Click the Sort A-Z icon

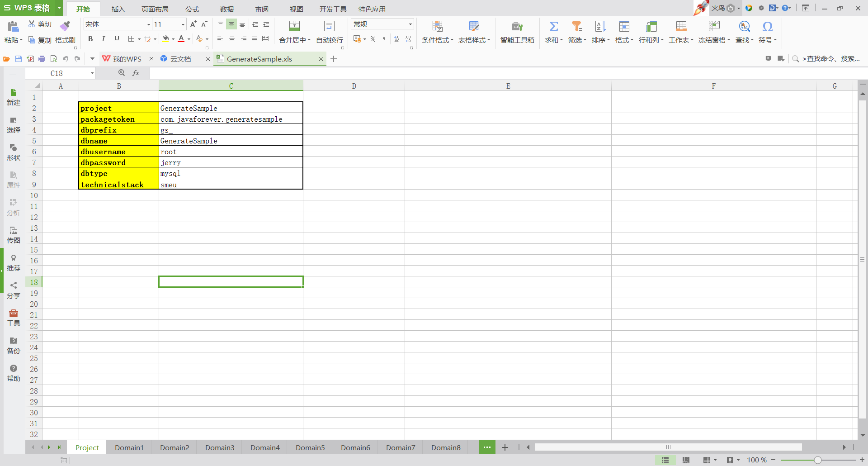[600, 26]
